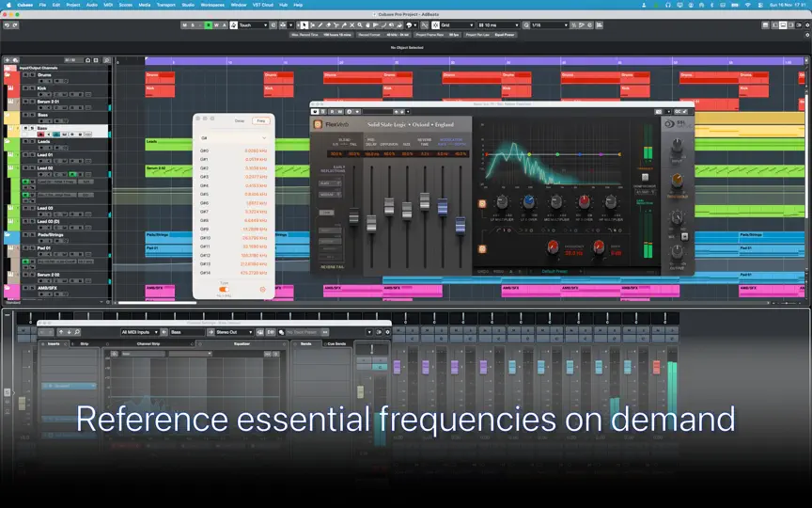The height and width of the screenshot is (508, 812).
Task: Open the VST Cloud menu
Action: pos(262,5)
